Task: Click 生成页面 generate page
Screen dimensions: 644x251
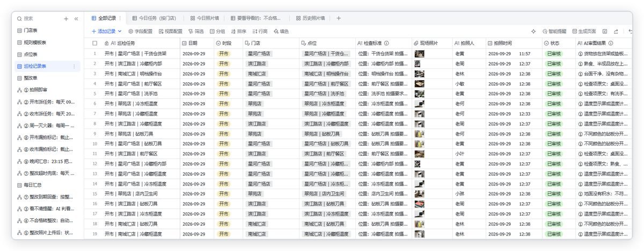Action: pos(584,31)
